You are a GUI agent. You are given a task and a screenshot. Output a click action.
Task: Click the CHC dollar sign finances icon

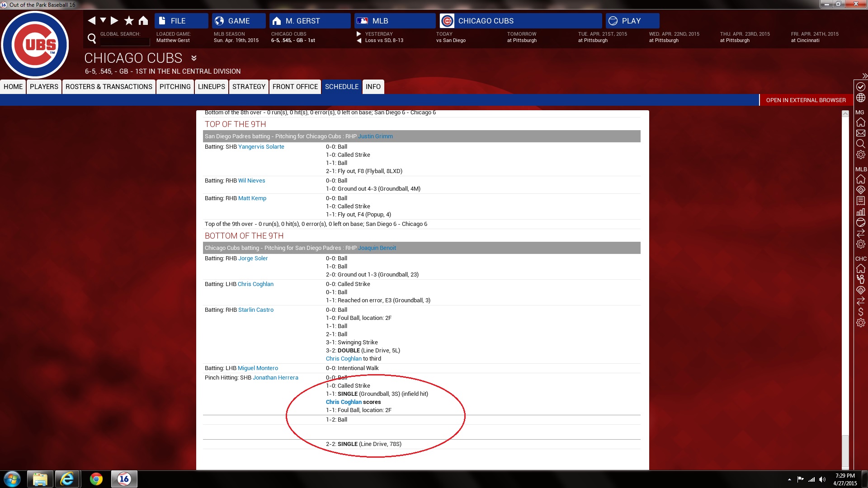coord(860,312)
